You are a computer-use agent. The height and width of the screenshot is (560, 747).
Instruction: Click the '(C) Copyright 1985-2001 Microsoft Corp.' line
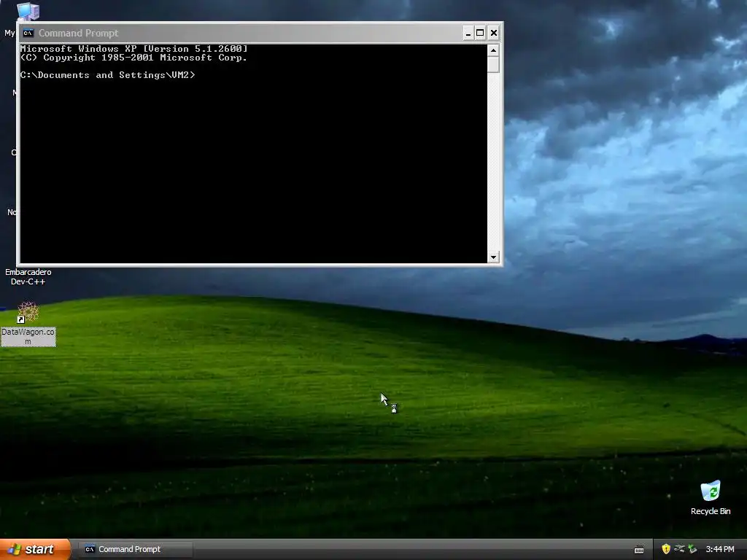click(x=134, y=58)
